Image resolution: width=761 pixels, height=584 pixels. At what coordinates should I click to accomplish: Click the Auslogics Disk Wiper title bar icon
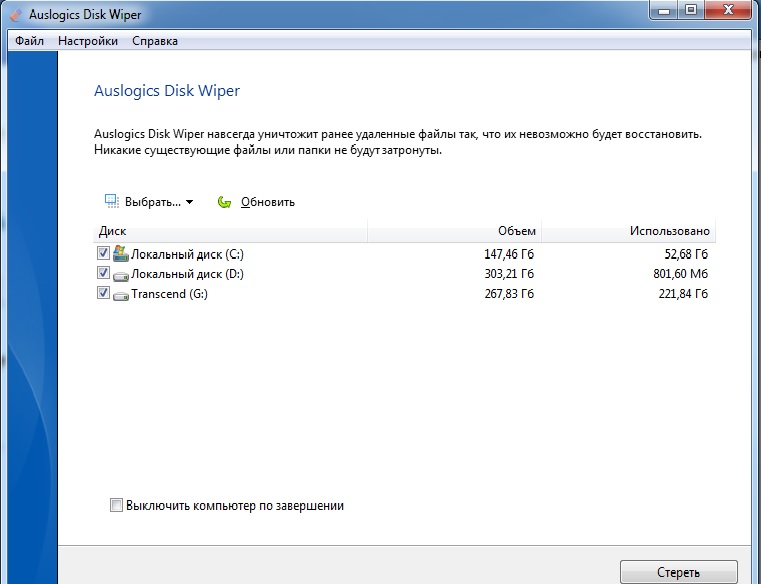point(16,14)
